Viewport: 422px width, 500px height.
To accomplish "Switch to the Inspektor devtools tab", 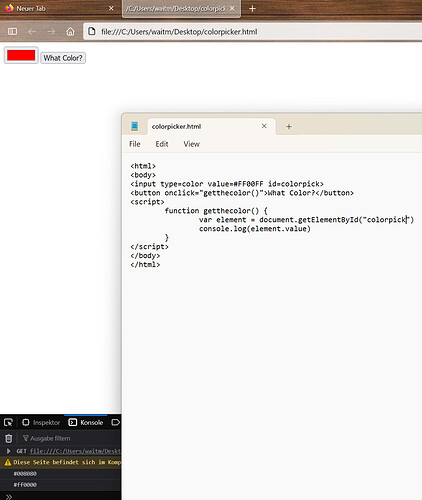I will 41,423.
